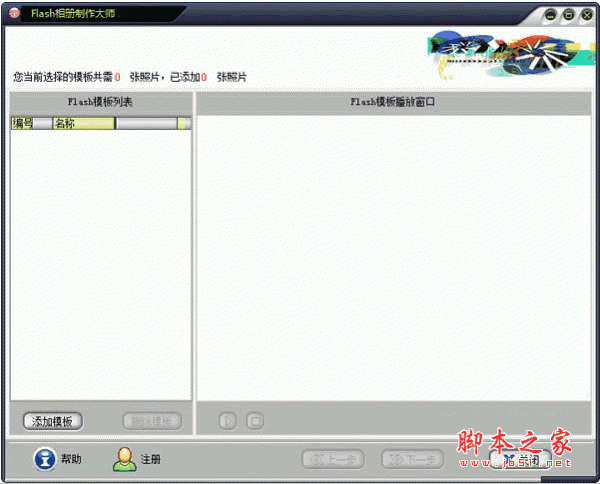This screenshot has width=600, height=484.
Task: Click the greyed-out delete template button
Action: 152,421
